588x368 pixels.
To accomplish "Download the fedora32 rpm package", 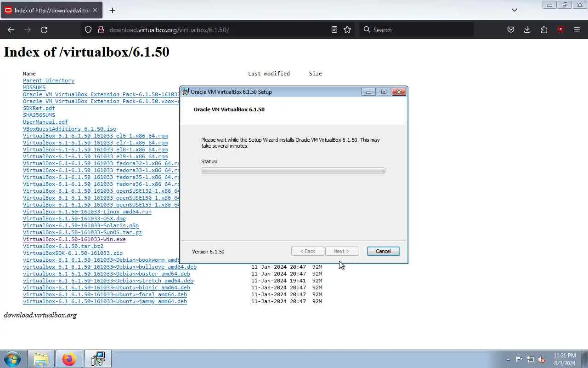I will (x=101, y=163).
